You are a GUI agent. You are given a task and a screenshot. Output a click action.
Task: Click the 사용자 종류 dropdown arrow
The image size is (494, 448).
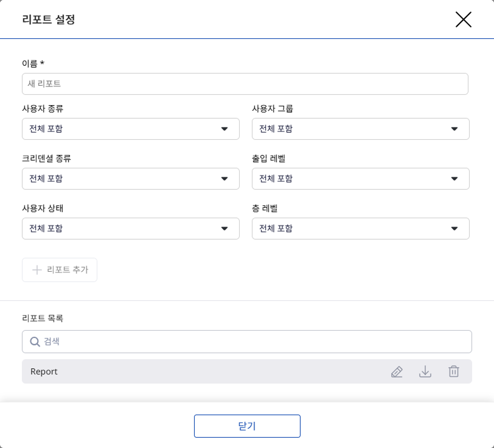[x=224, y=129]
